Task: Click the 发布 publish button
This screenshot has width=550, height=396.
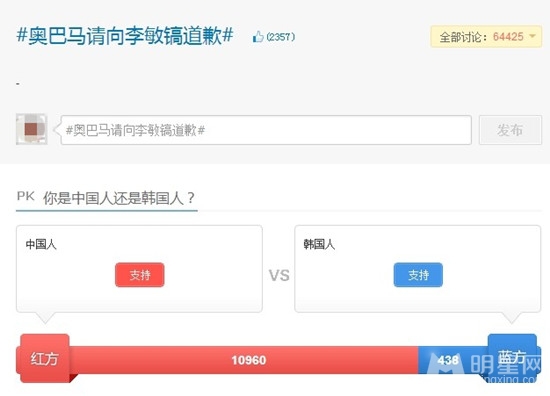Action: (x=510, y=130)
